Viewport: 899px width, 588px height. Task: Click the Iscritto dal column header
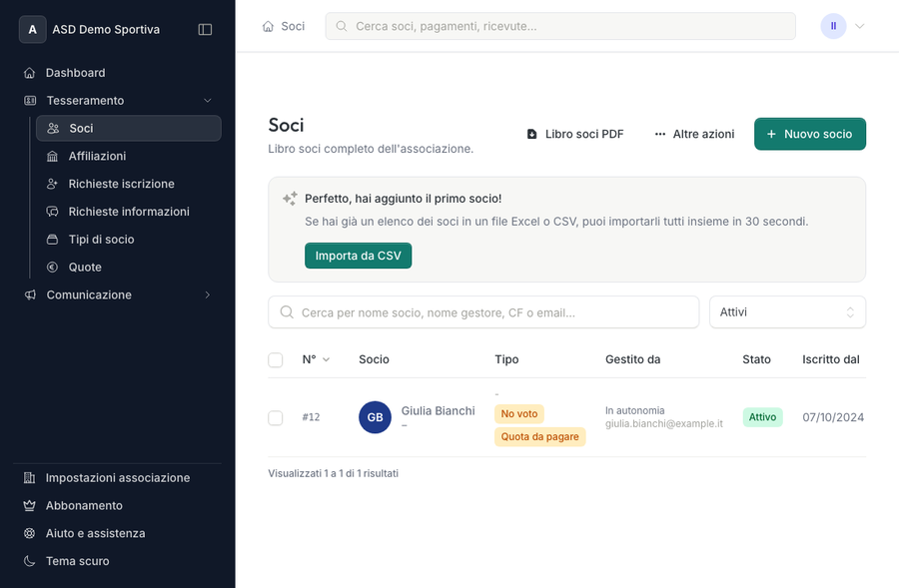point(831,359)
